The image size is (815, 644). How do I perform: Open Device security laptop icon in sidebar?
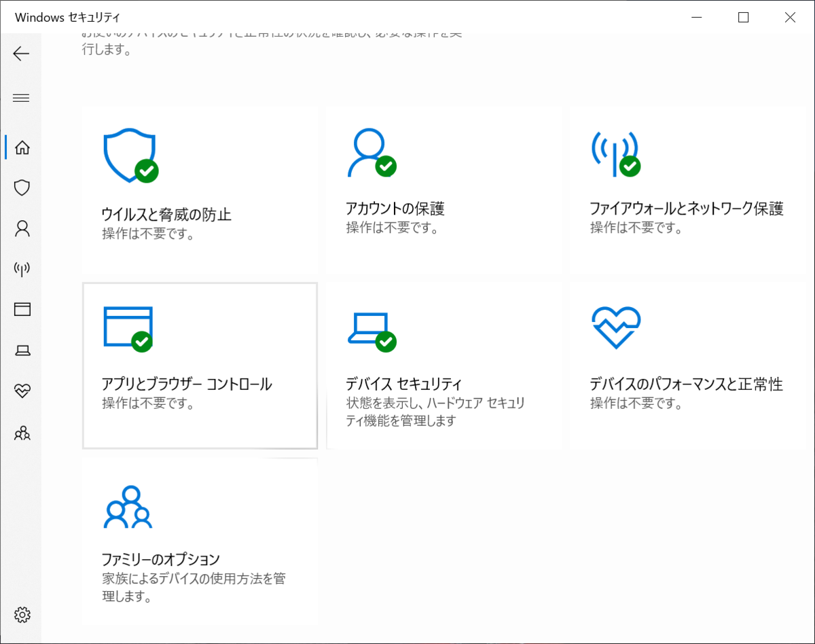[x=22, y=351]
